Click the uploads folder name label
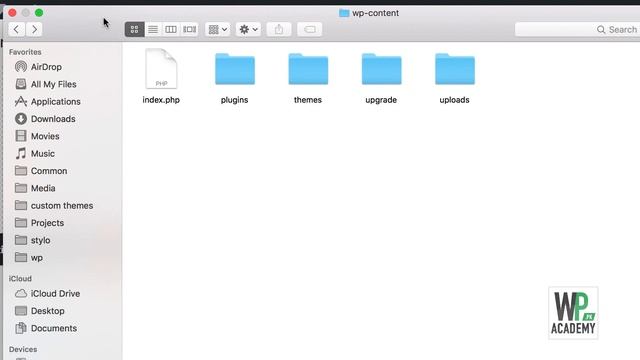The image size is (640, 360). [455, 100]
